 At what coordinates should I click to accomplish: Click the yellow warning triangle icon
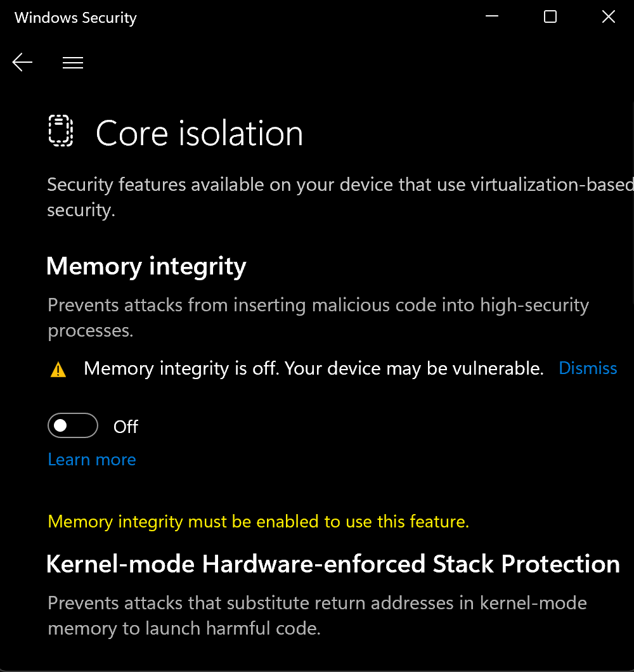(58, 370)
